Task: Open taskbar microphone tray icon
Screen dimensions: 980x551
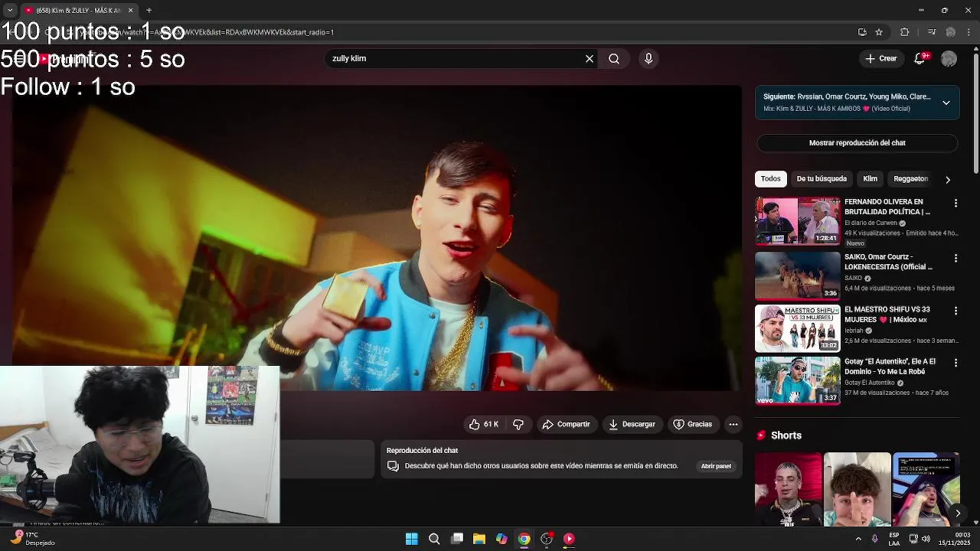Action: tap(874, 539)
